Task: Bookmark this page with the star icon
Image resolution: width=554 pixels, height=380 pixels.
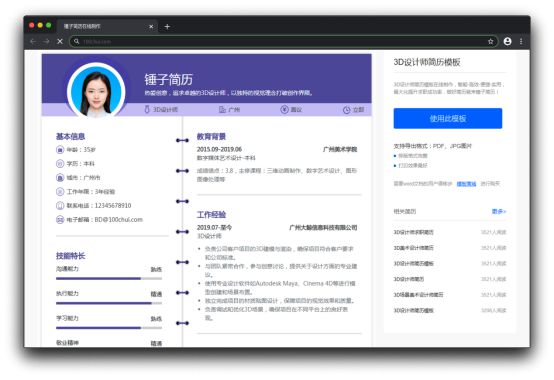Action: click(x=490, y=41)
